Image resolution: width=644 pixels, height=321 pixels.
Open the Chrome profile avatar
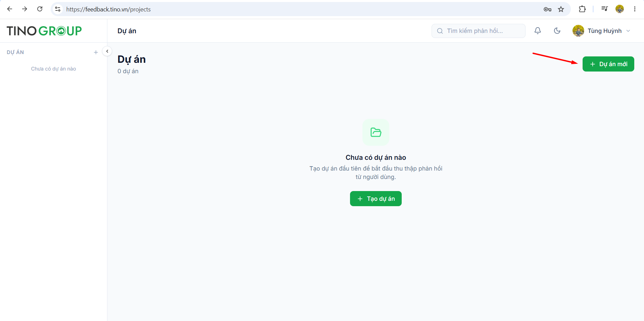[620, 9]
